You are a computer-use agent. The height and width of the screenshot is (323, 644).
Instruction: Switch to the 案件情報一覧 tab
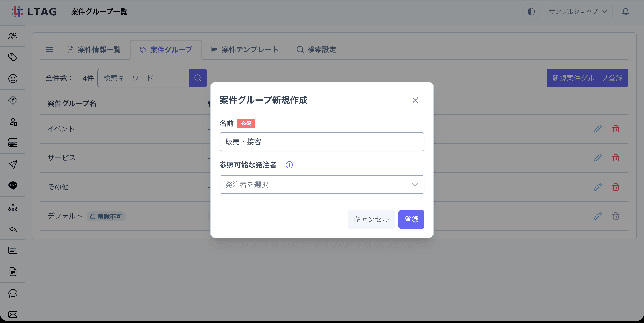pyautogui.click(x=94, y=49)
